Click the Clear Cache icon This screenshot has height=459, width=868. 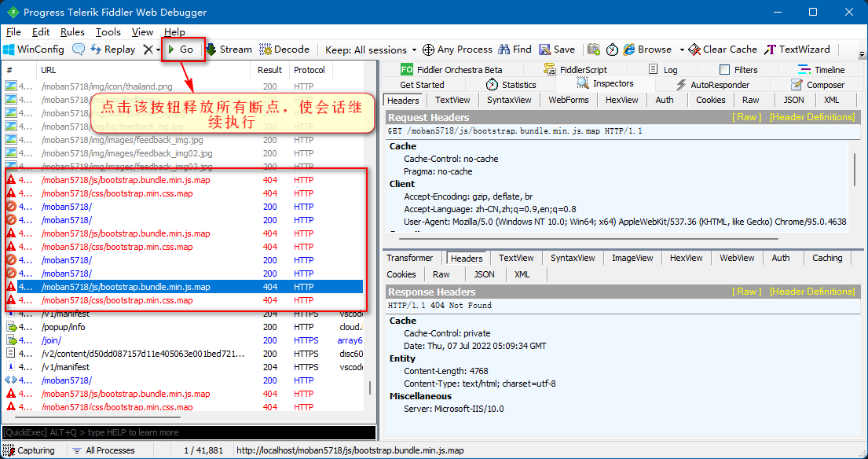pos(694,50)
